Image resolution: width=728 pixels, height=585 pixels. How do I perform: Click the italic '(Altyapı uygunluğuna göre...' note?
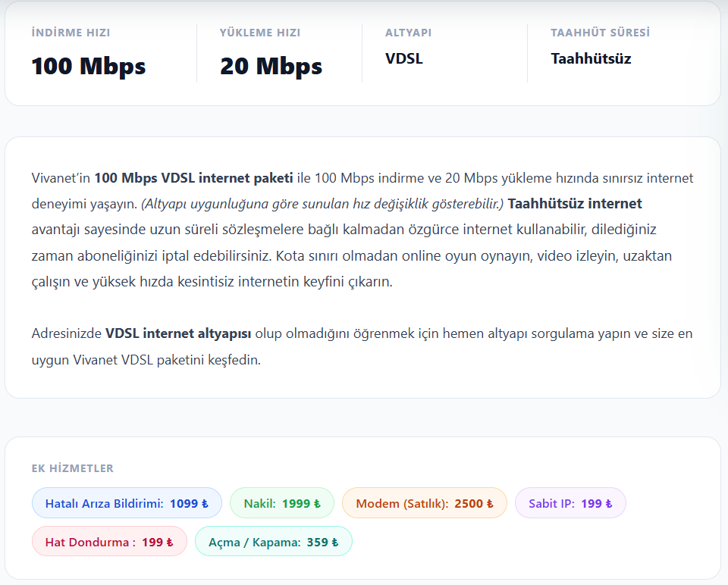[x=322, y=204]
